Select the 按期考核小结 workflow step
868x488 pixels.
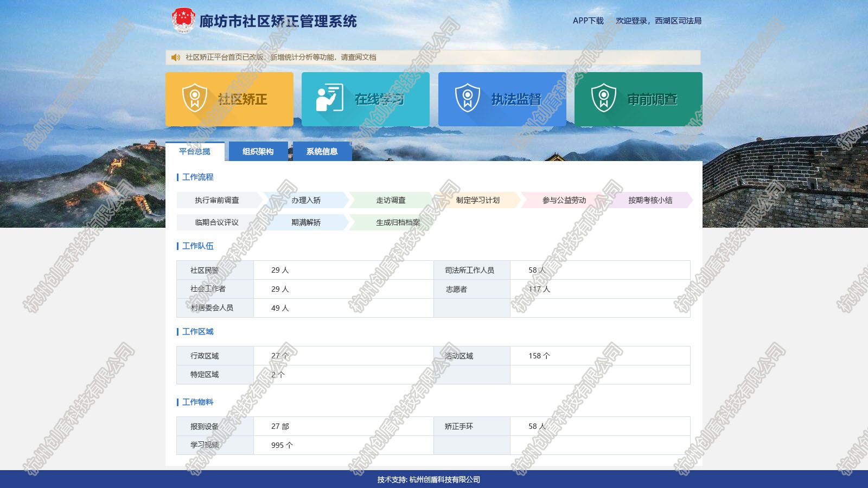(x=650, y=200)
